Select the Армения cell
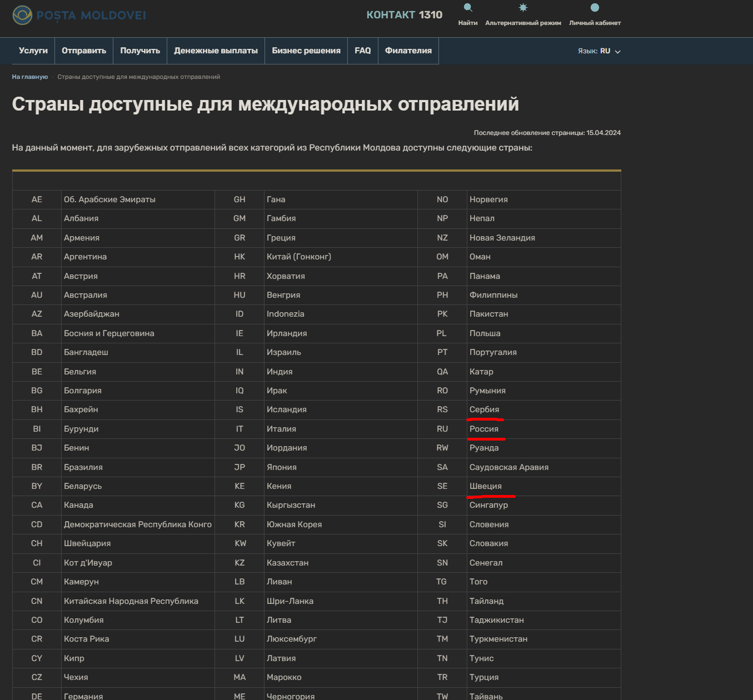Screen dimensions: 753x700 138,238
